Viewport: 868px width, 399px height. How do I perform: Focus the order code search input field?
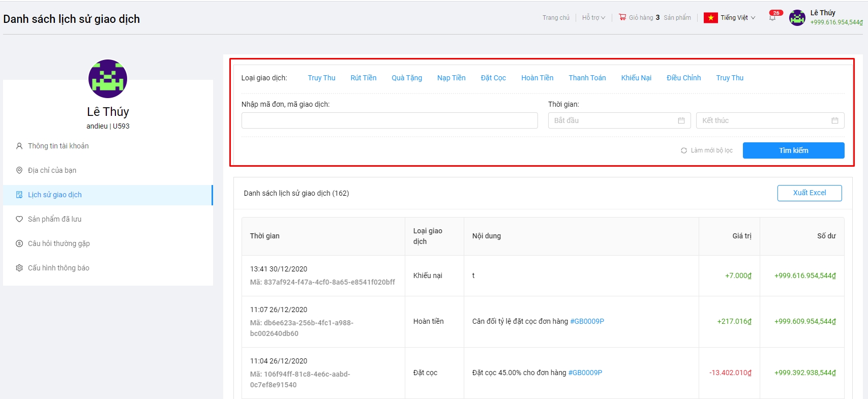pyautogui.click(x=389, y=120)
